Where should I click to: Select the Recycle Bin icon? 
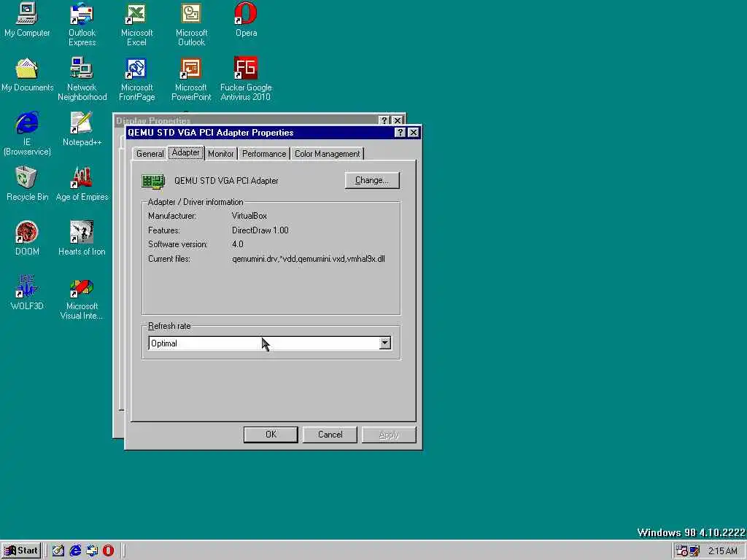click(x=27, y=184)
